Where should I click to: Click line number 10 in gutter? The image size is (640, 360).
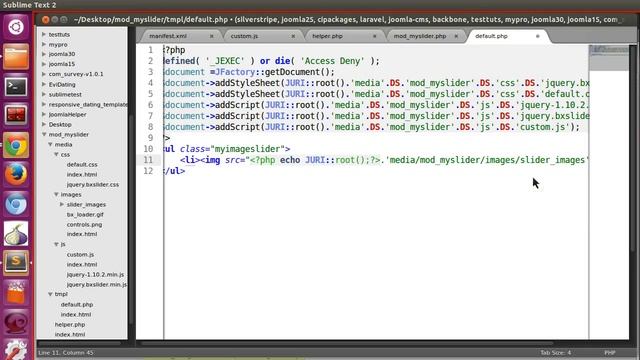point(148,149)
